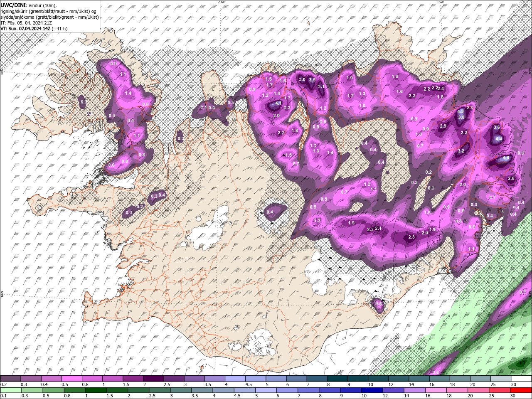Screen dimensions: 532x399
Task: Pick lavender rain swatch between 14 and 16
Action: point(414,390)
